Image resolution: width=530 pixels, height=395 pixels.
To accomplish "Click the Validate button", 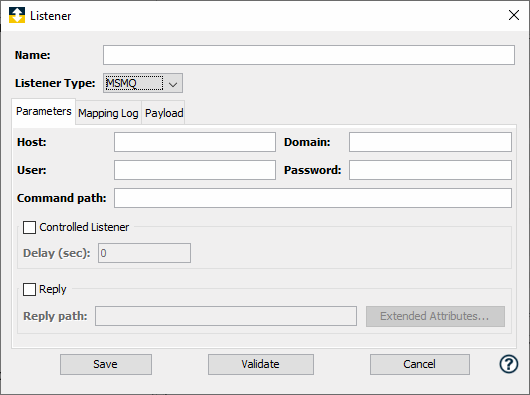I will pos(261,364).
